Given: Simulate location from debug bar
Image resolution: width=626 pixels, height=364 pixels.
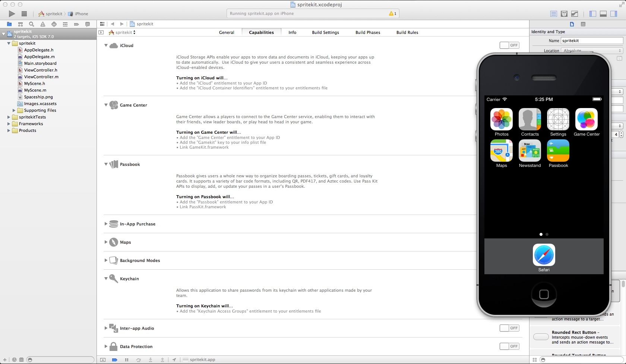Looking at the screenshot, I should pyautogui.click(x=174, y=360).
